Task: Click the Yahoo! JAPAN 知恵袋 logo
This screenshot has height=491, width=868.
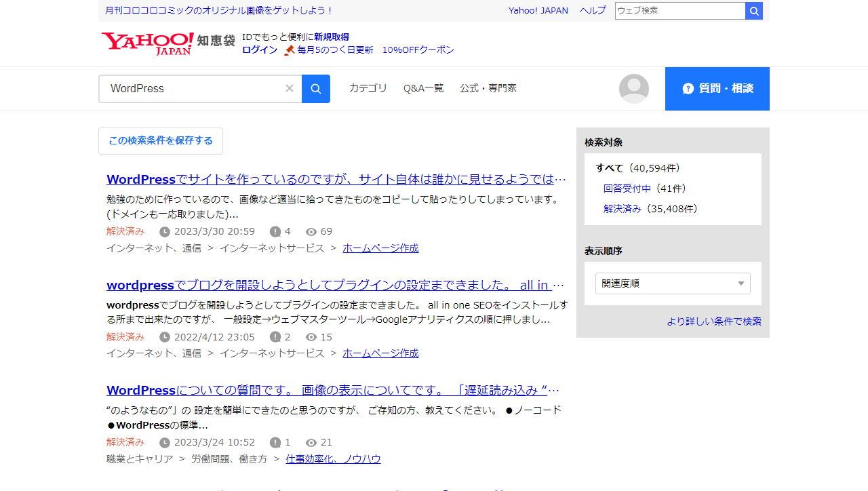Action: click(168, 43)
